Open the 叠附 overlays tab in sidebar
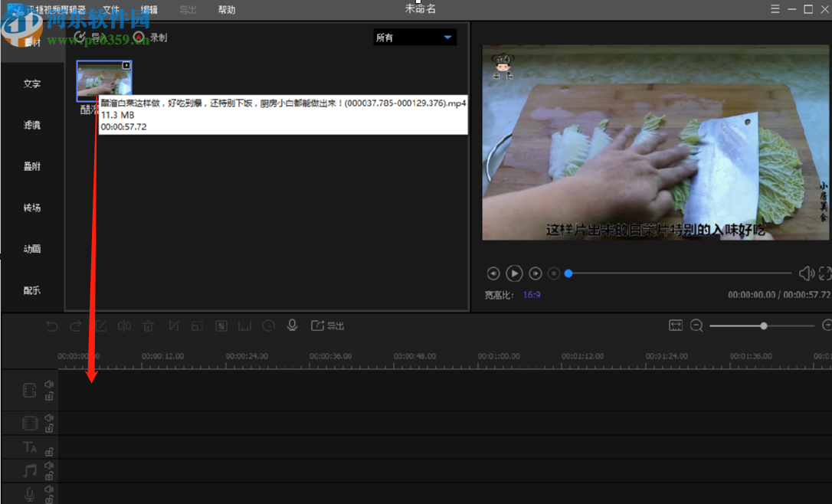 click(32, 166)
